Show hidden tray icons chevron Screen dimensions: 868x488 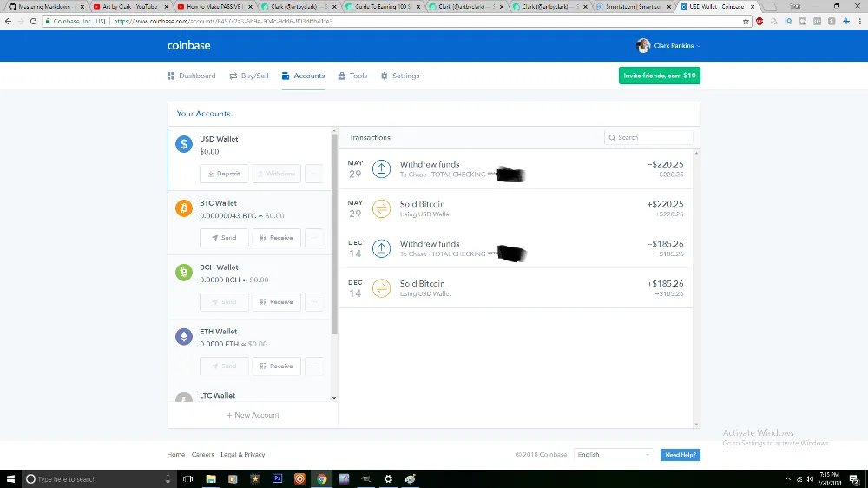pos(788,479)
